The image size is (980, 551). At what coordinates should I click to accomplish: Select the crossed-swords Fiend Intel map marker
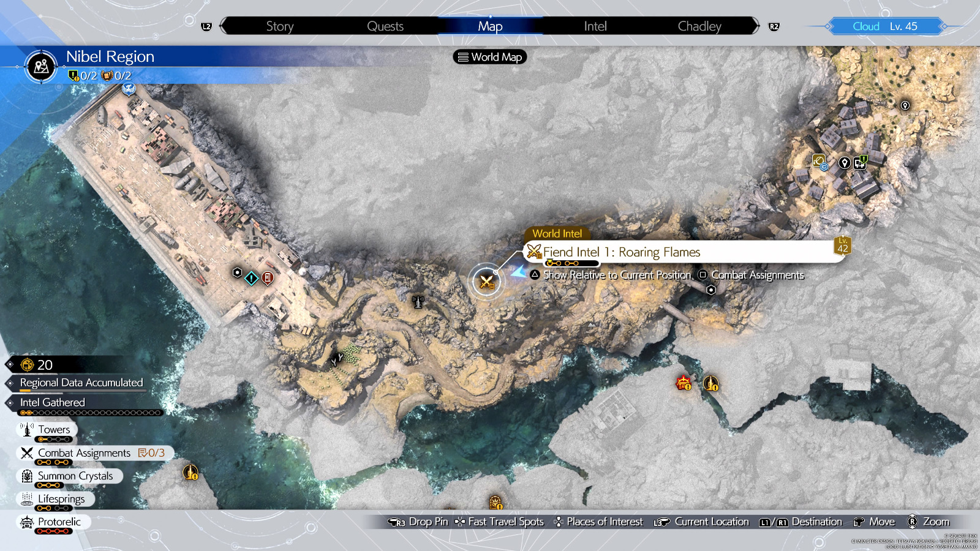pyautogui.click(x=486, y=282)
